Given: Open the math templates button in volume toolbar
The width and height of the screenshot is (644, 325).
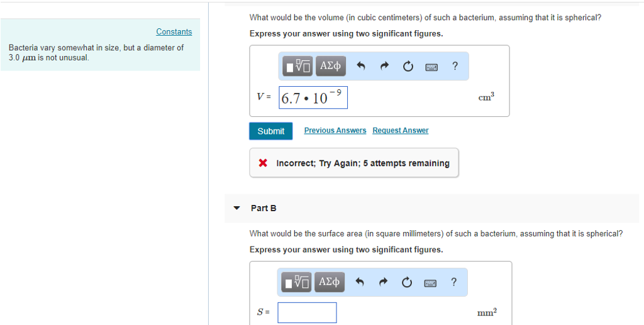Looking at the screenshot, I should (297, 66).
